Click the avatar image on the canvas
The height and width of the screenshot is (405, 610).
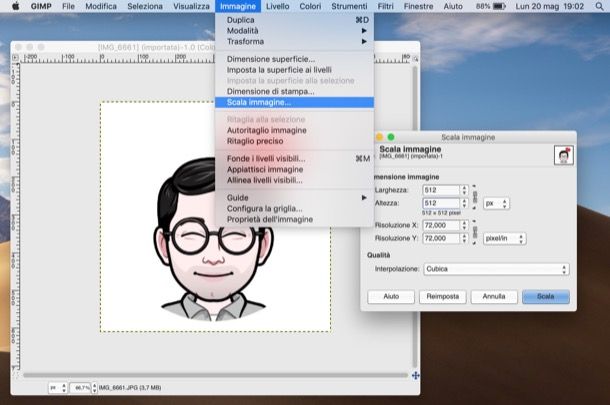click(x=215, y=237)
